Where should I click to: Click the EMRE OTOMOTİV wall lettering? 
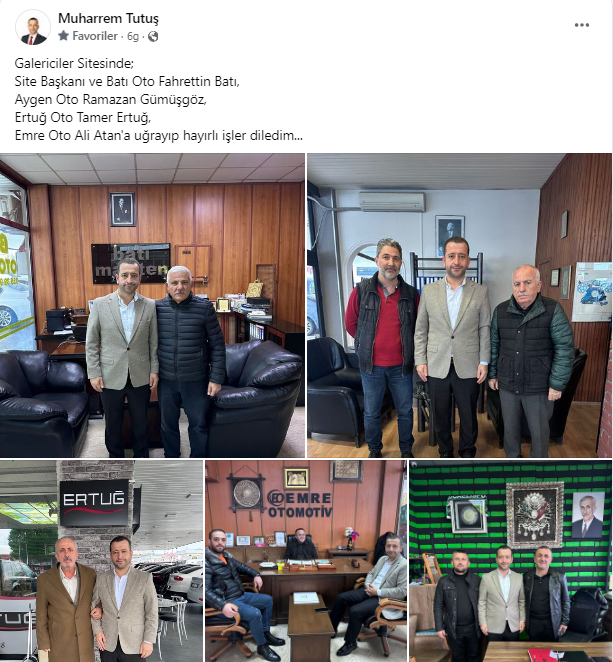tap(301, 504)
